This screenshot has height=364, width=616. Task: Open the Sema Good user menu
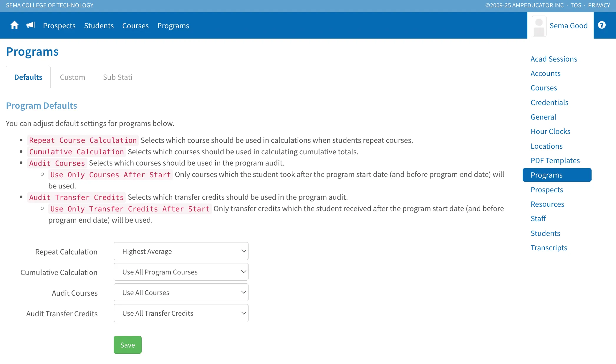point(560,26)
